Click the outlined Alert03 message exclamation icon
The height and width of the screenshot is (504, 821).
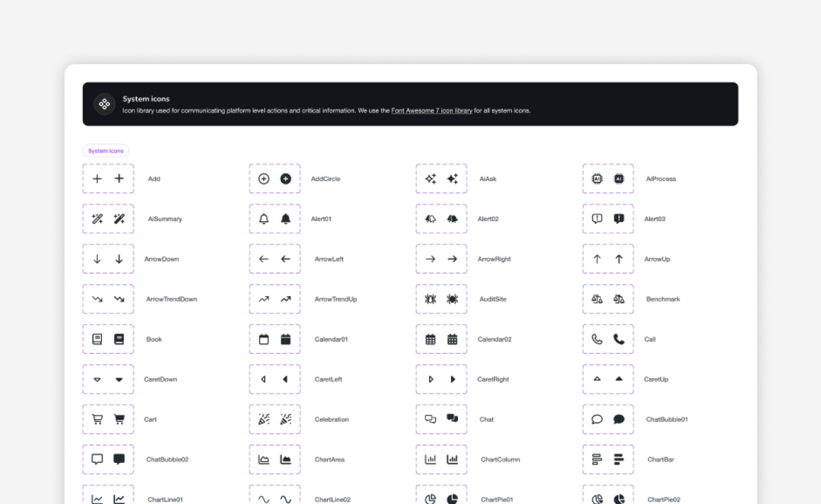[597, 219]
